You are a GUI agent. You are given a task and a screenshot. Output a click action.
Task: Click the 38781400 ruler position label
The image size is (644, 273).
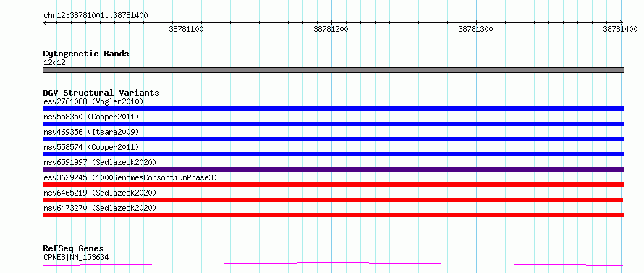(620, 29)
